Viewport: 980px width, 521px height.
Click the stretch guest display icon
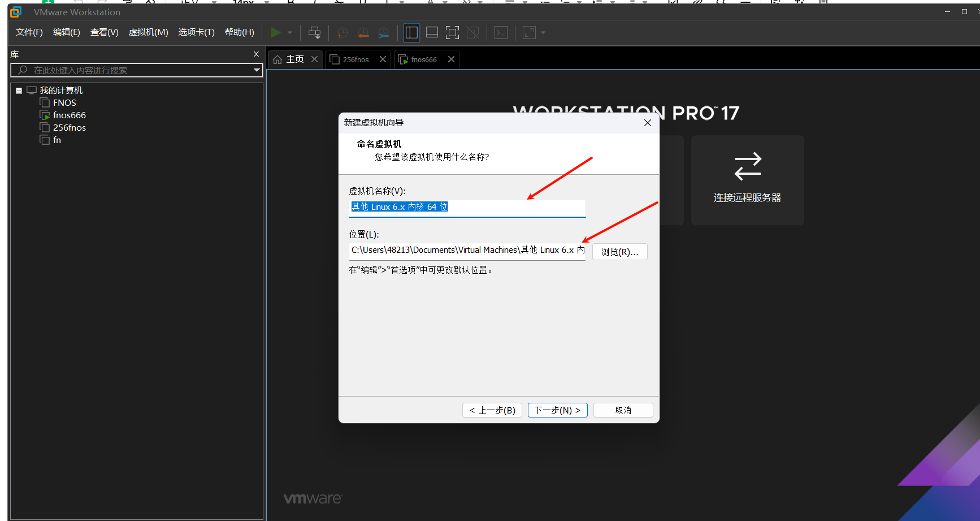529,33
